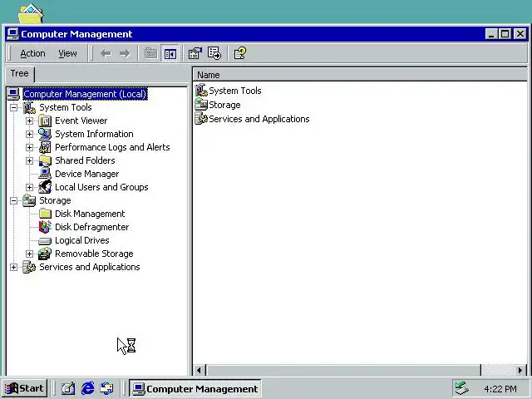This screenshot has height=399, width=532.
Task: Collapse the Storage node in tree
Action: tap(13, 200)
